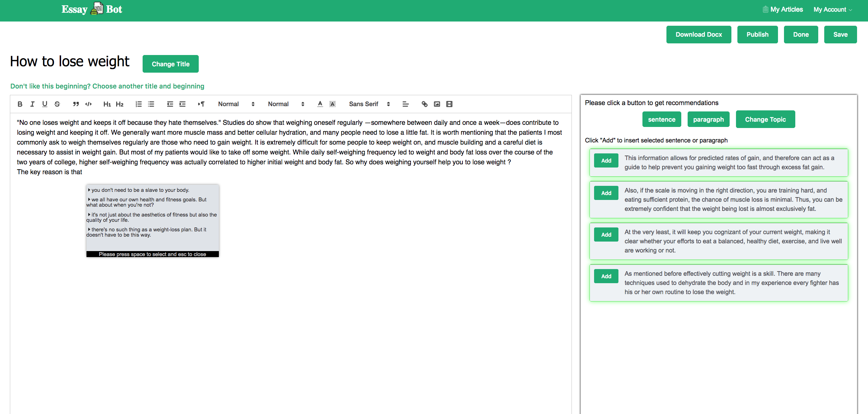Create an ordered numbered list
The height and width of the screenshot is (414, 868).
coord(138,104)
